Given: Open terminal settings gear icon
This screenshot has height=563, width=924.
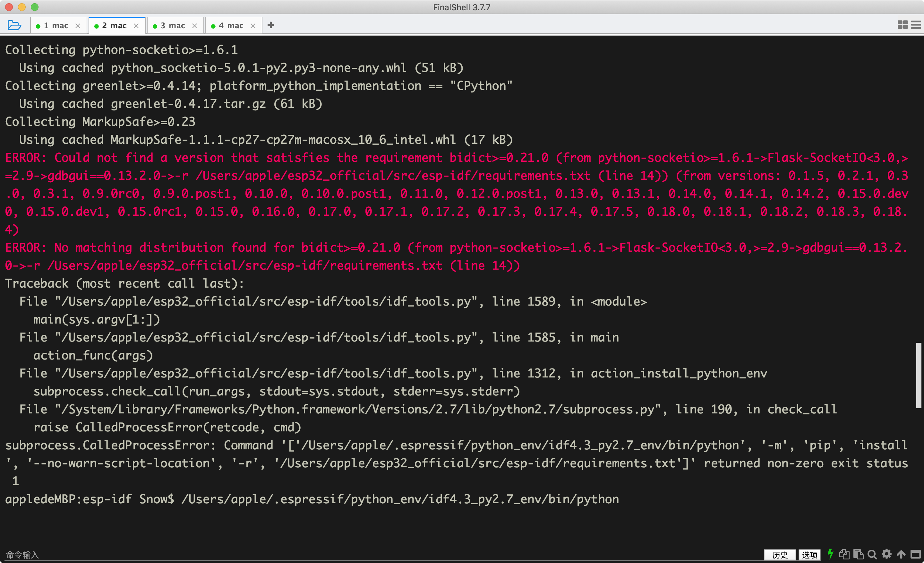Looking at the screenshot, I should [886, 554].
